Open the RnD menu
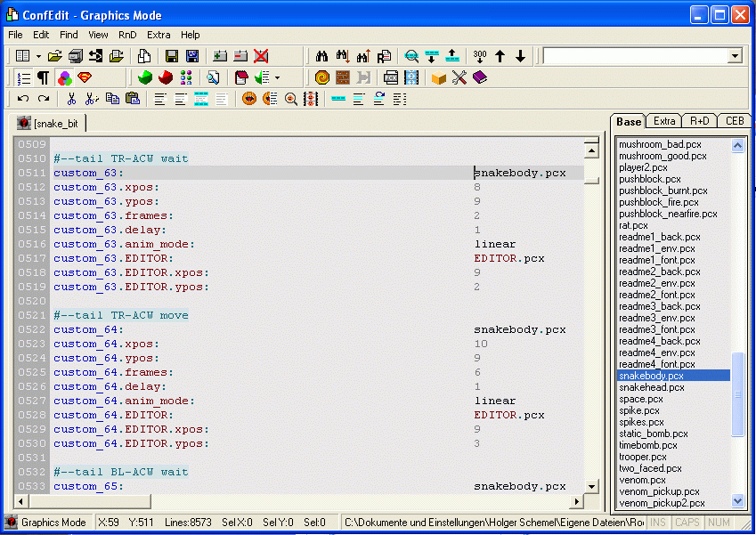Viewport: 756px width, 535px height. pyautogui.click(x=127, y=35)
